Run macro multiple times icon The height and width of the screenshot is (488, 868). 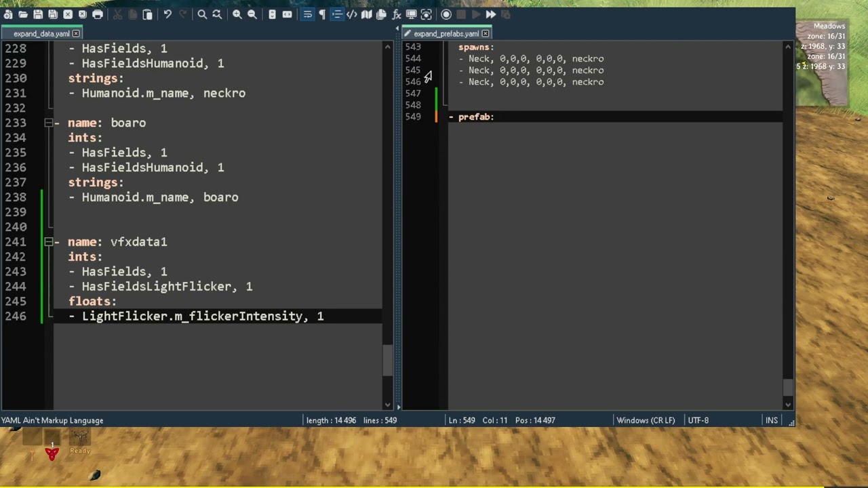[490, 14]
